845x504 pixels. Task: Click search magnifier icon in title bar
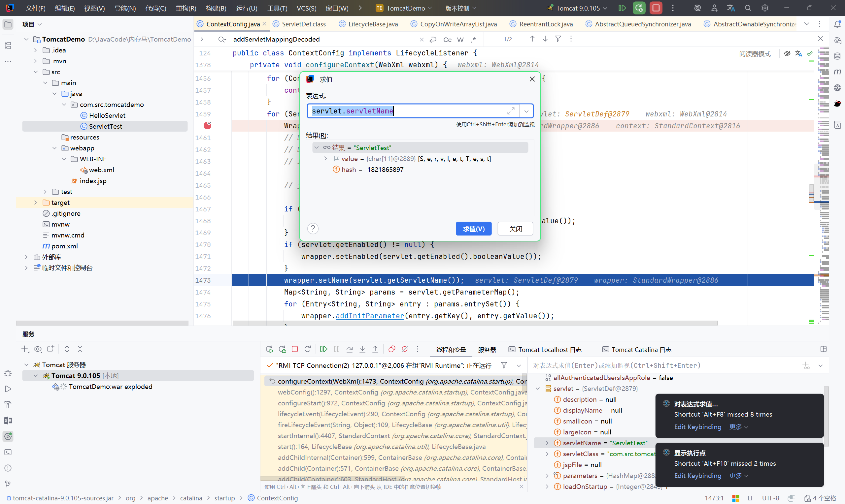748,8
